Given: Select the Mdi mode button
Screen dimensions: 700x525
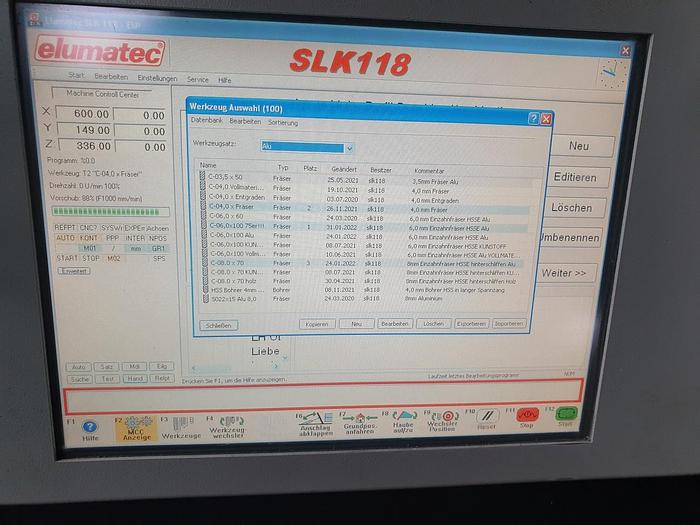Looking at the screenshot, I should (x=134, y=367).
